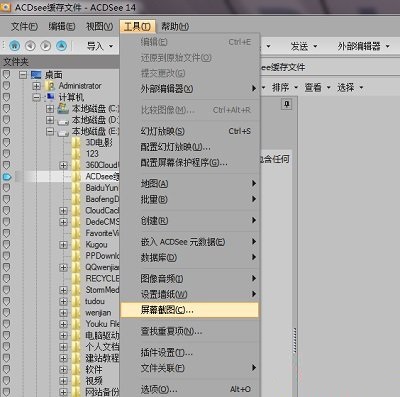The image size is (400, 397).
Task: Toggle selection marker beside Administrator row
Action: pos(6,86)
